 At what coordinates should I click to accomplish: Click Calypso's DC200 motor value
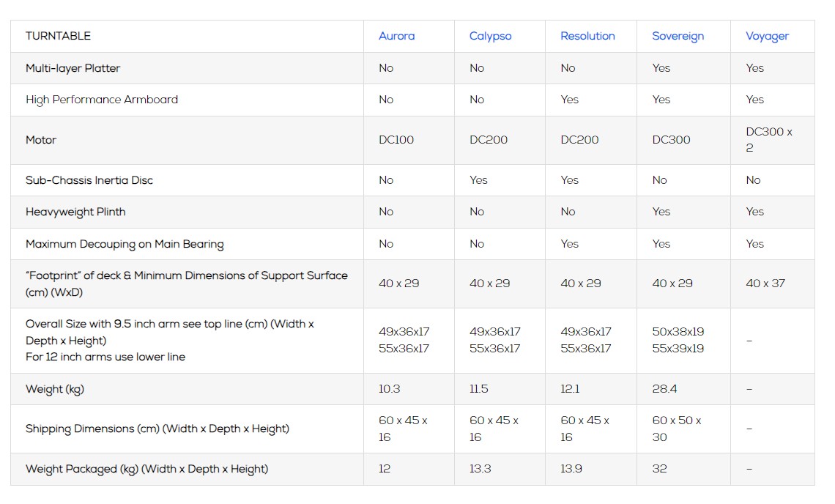pos(489,140)
